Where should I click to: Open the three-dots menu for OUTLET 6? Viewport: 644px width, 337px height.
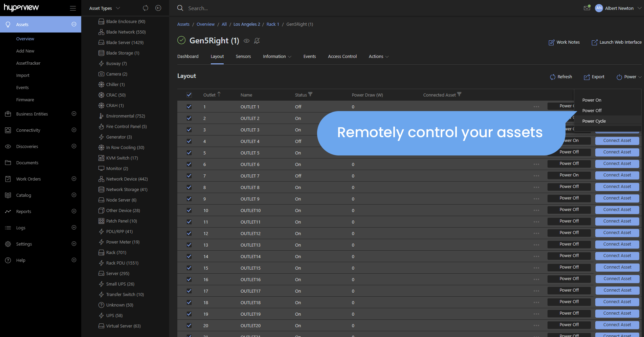tap(536, 164)
